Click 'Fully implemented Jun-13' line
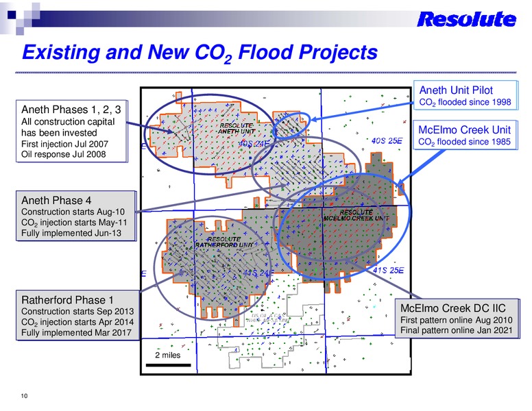This screenshot has height=411, width=532. coord(71,234)
